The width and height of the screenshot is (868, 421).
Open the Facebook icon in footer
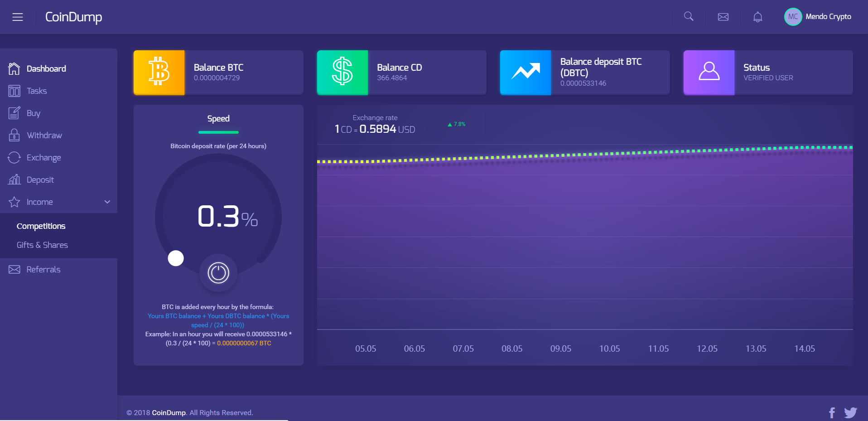point(832,413)
